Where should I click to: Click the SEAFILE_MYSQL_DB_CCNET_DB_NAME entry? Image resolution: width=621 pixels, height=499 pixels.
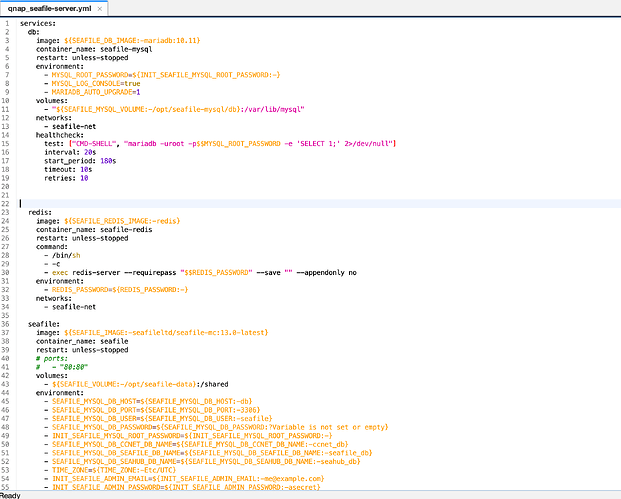[x=200, y=444]
